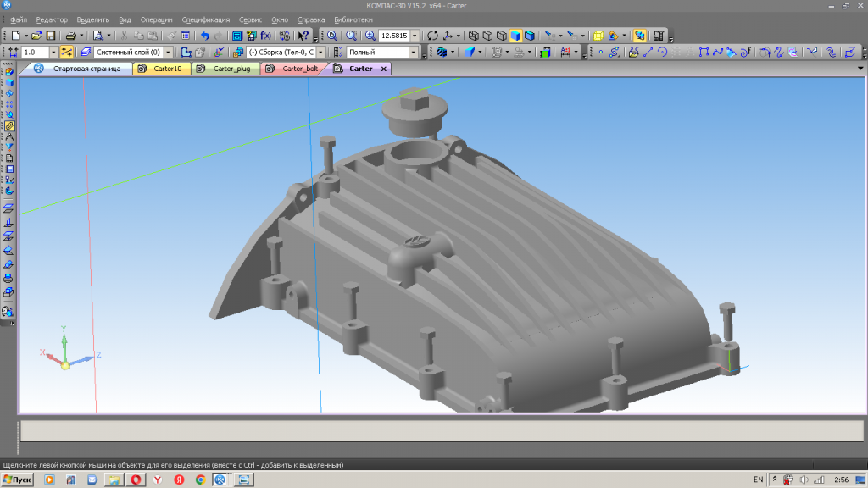This screenshot has width=868, height=488.
Task: Close the Carter document tab
Action: tap(383, 69)
